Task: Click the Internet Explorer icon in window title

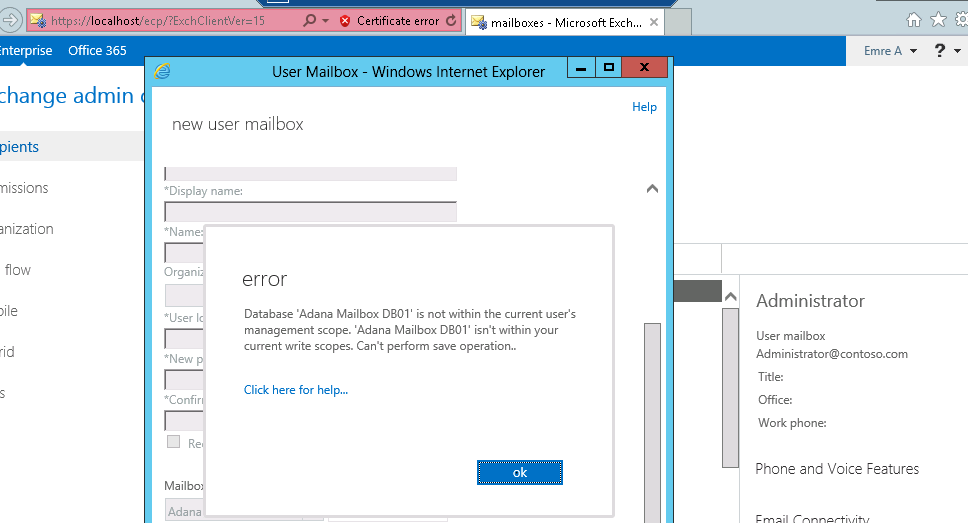Action: click(162, 72)
